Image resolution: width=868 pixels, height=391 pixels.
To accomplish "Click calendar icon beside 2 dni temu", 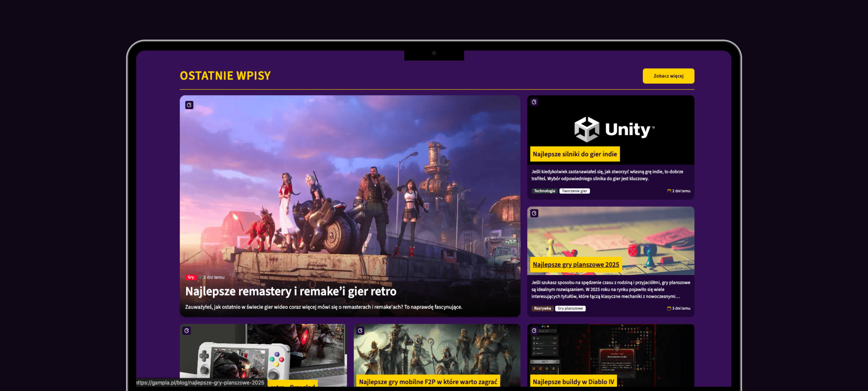I will [x=669, y=191].
